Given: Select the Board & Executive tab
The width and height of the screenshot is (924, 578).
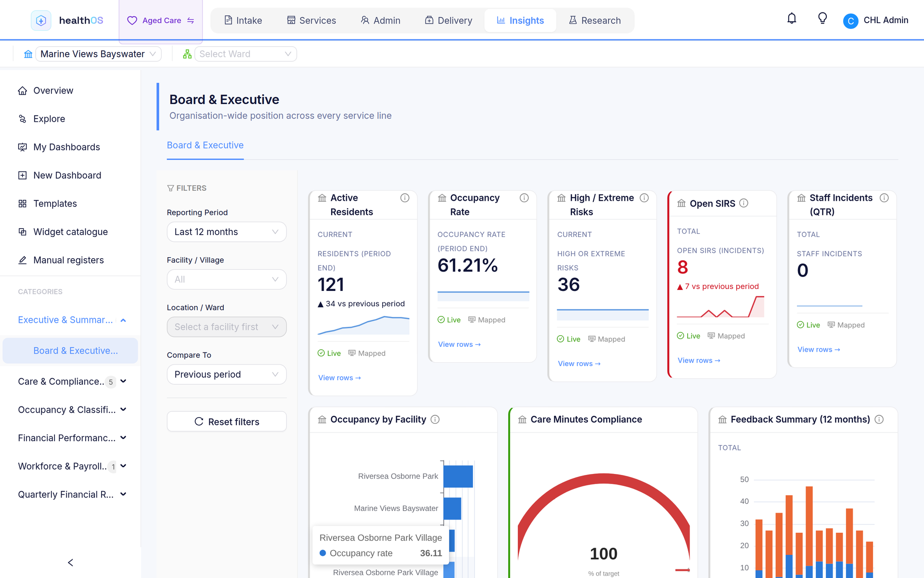Looking at the screenshot, I should coord(205,145).
